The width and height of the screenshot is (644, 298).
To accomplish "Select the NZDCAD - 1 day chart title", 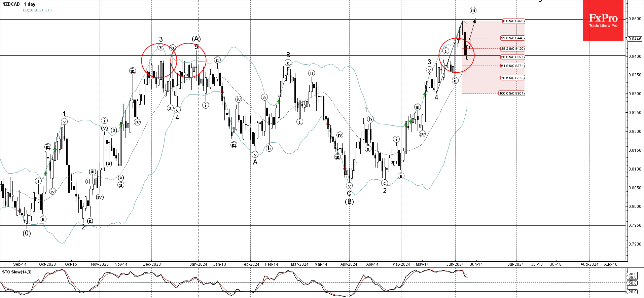I will [19, 4].
